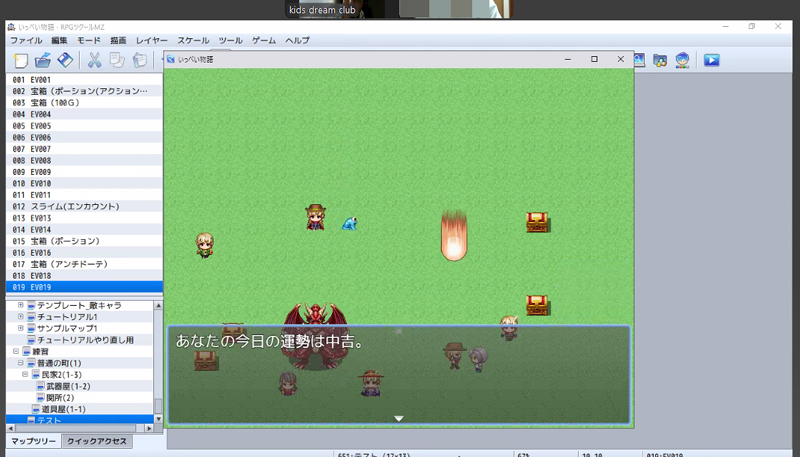Open the ヘルプ menu
The image size is (800, 457).
(297, 40)
